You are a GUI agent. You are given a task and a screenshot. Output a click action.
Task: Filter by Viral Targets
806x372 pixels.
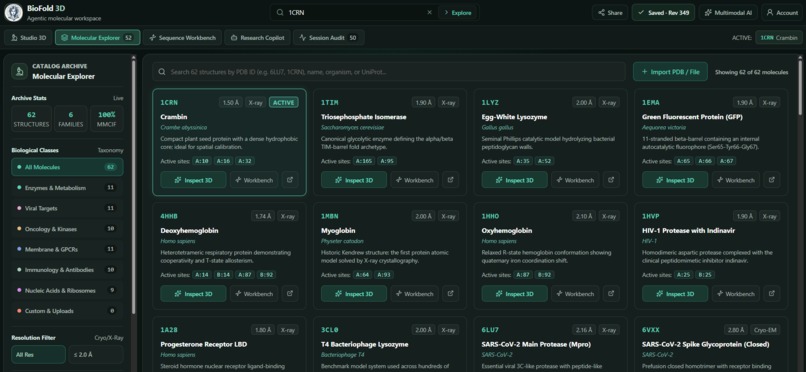(x=67, y=208)
